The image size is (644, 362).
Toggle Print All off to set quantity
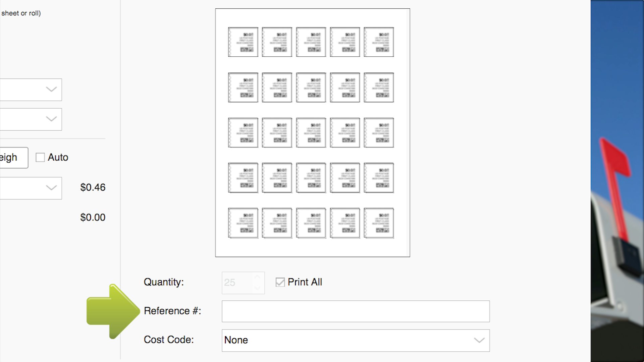pos(280,283)
